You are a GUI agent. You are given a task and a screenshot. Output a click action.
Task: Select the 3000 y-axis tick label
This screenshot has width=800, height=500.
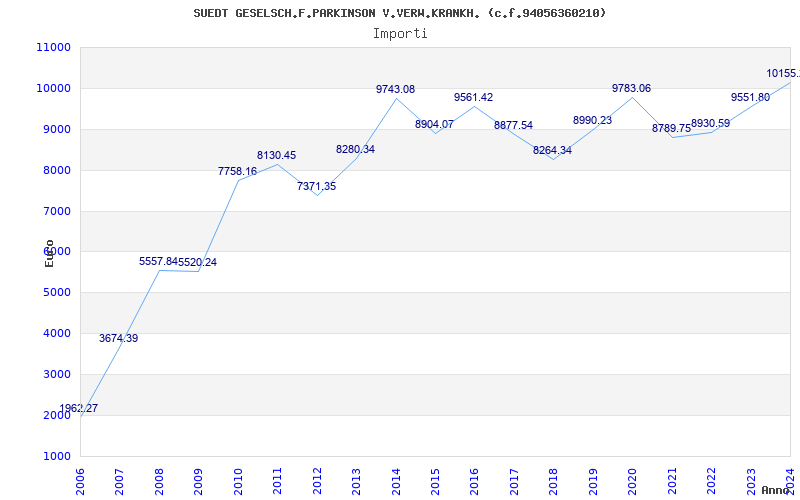coord(56,374)
